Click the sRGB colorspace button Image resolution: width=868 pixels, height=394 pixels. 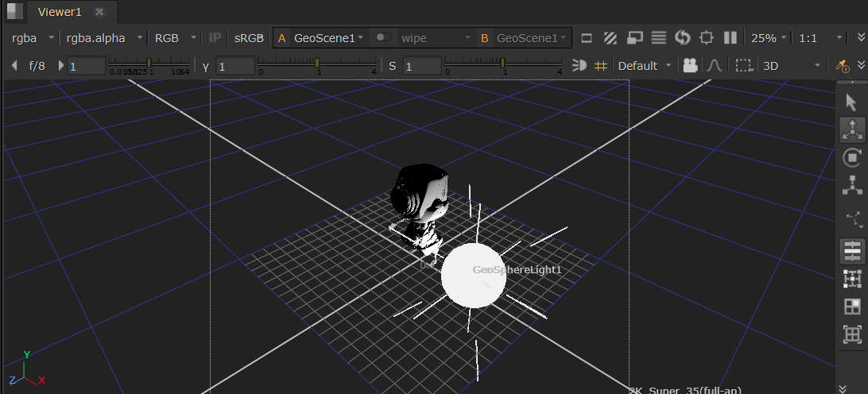pyautogui.click(x=249, y=37)
